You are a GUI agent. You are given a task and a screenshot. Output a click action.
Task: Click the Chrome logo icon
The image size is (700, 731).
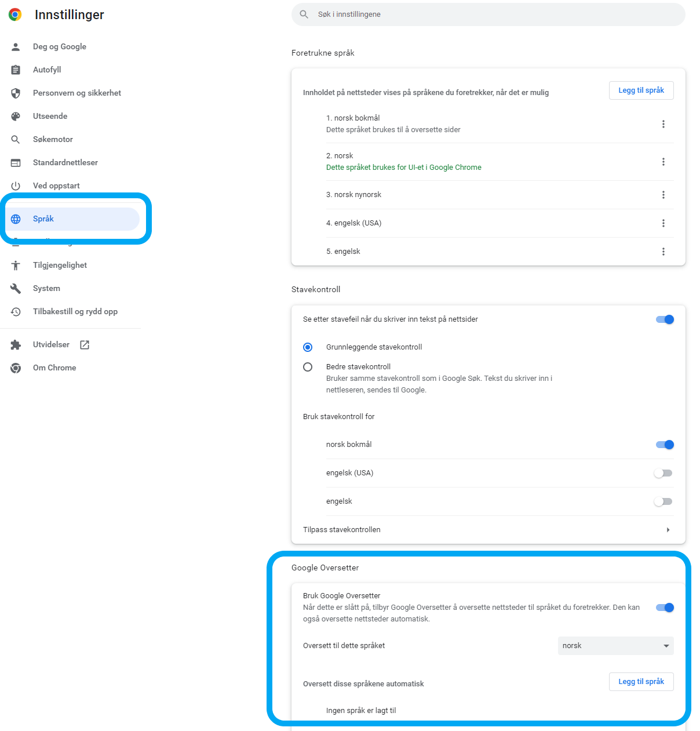(15, 14)
